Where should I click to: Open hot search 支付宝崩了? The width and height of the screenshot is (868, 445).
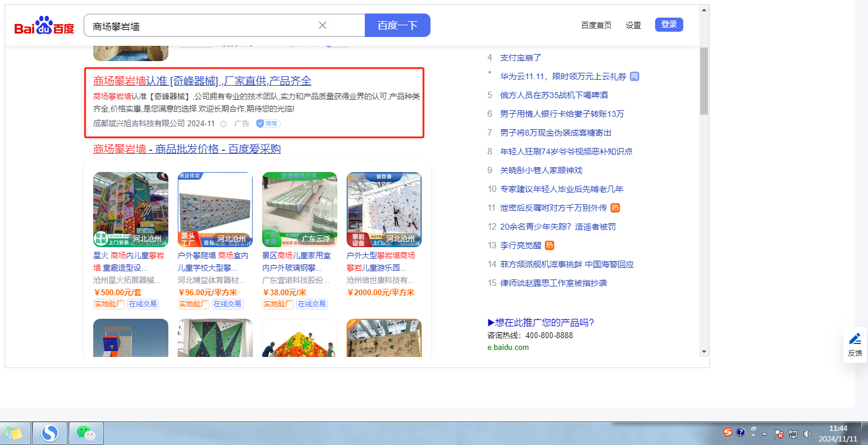(521, 58)
